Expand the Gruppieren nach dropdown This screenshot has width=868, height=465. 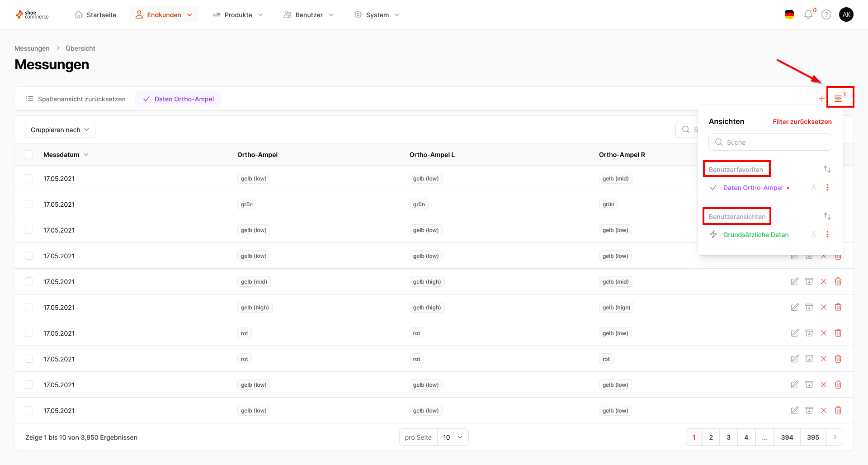(x=60, y=130)
